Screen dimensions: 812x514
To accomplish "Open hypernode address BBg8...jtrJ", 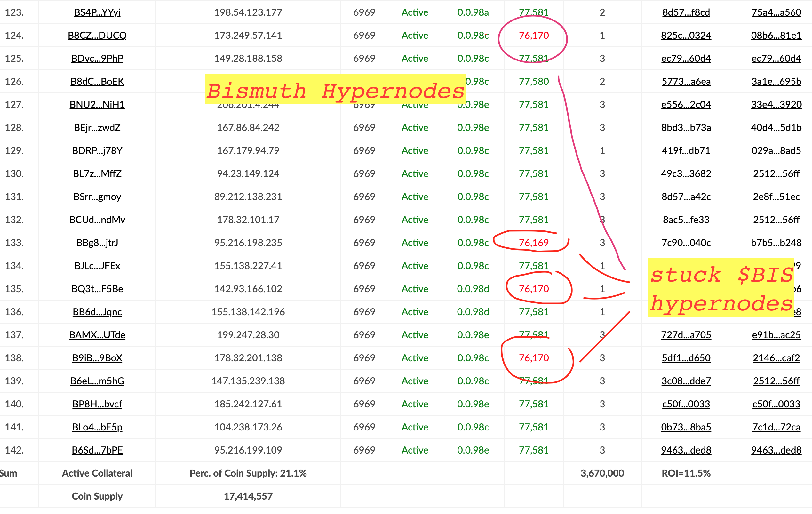I will tap(97, 243).
